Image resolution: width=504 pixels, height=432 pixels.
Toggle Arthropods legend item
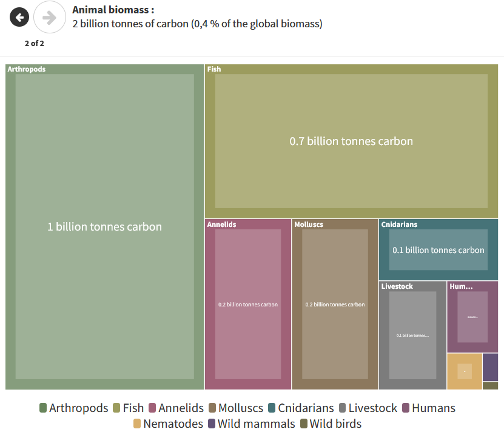pos(73,408)
